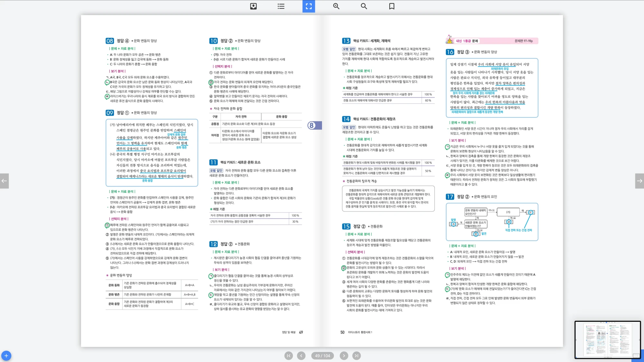Screen dimensions: 644x362
Task: Toggle the fullscreen mode icon
Action: [308, 6]
